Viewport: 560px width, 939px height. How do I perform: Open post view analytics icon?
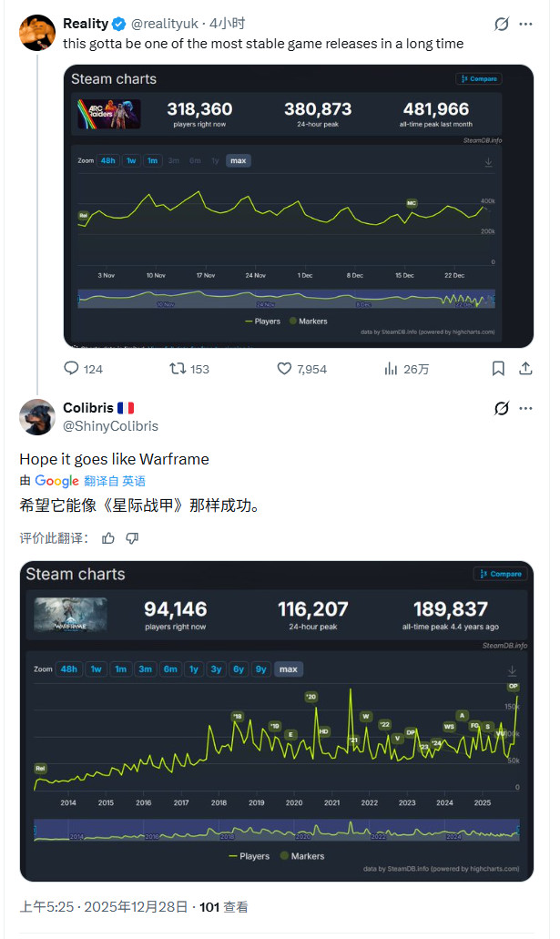coord(392,369)
